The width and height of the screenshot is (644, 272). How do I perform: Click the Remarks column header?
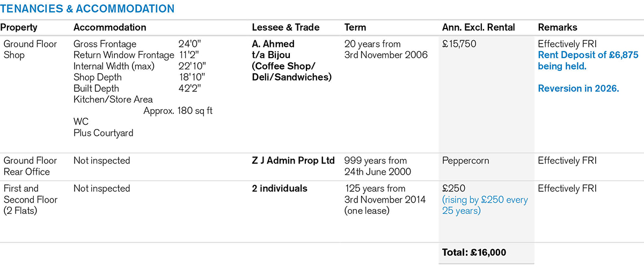tap(558, 27)
